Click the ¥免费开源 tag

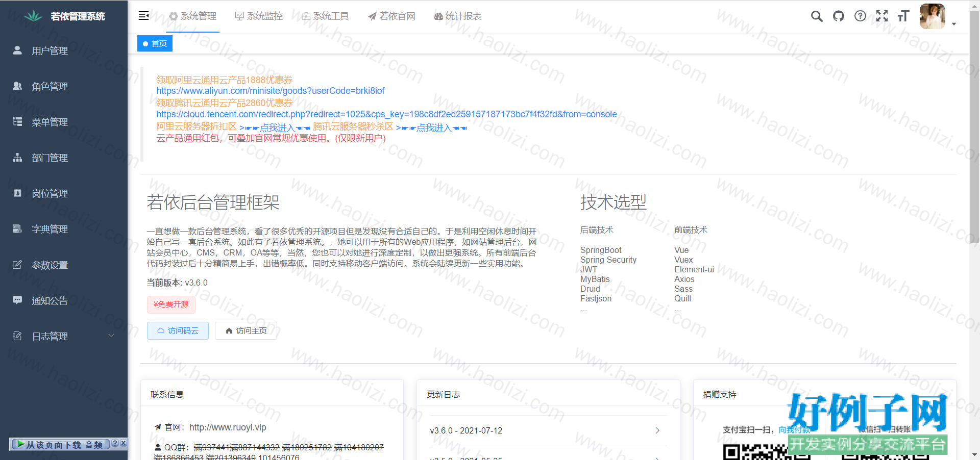pyautogui.click(x=171, y=304)
